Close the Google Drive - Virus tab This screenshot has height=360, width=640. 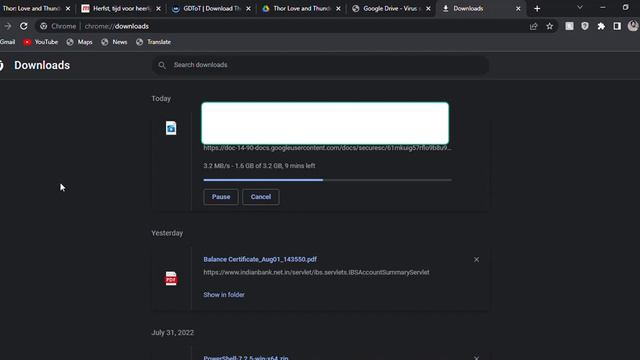[x=428, y=9]
